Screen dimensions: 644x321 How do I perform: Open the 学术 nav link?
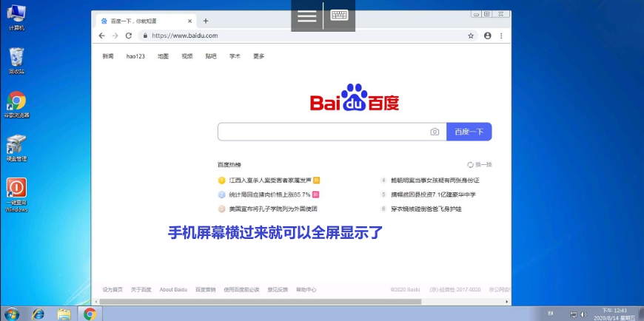(235, 56)
